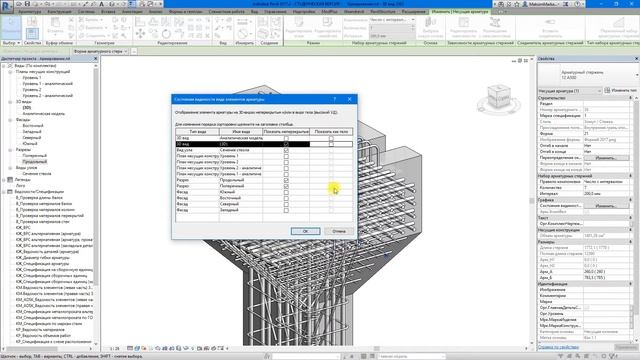This screenshot has height=360, width=640.
Task: Click Pick New Host icon in the ribbon
Action: (x=431, y=27)
